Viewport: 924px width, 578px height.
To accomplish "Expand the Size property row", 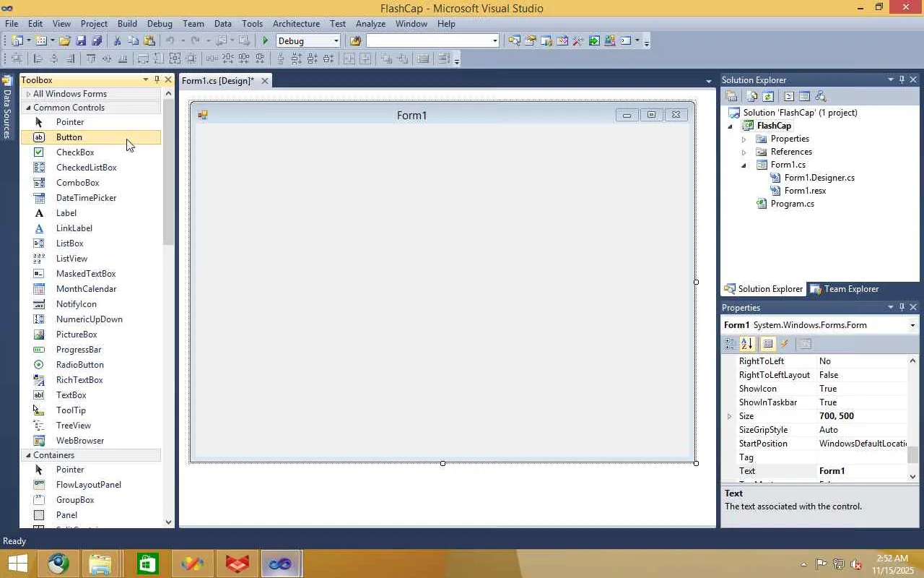I will pos(730,416).
